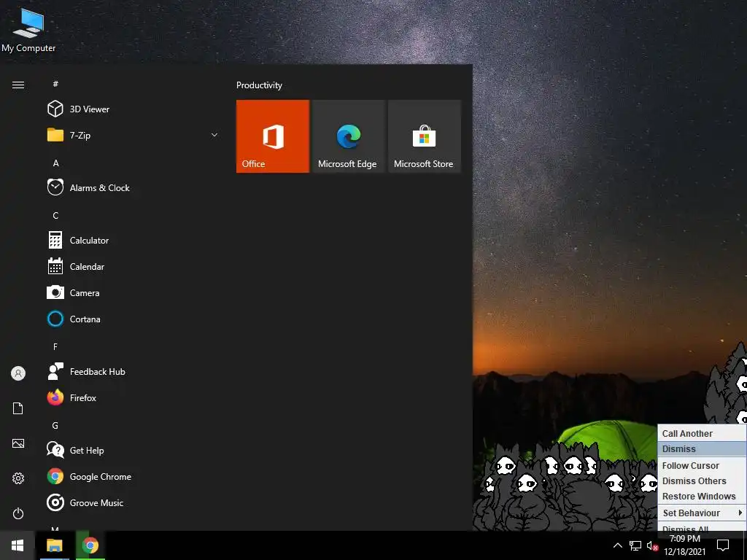The image size is (747, 560).
Task: Jump to the letter G header
Action: [55, 425]
